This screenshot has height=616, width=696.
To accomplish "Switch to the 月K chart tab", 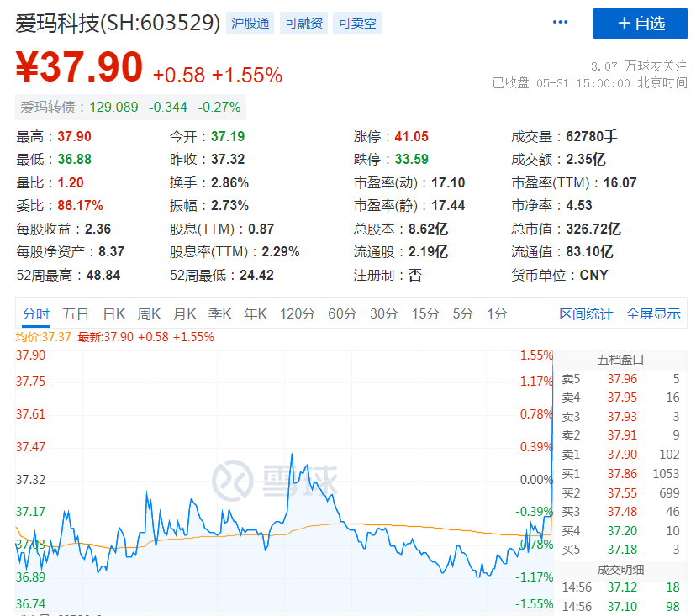I will (184, 313).
